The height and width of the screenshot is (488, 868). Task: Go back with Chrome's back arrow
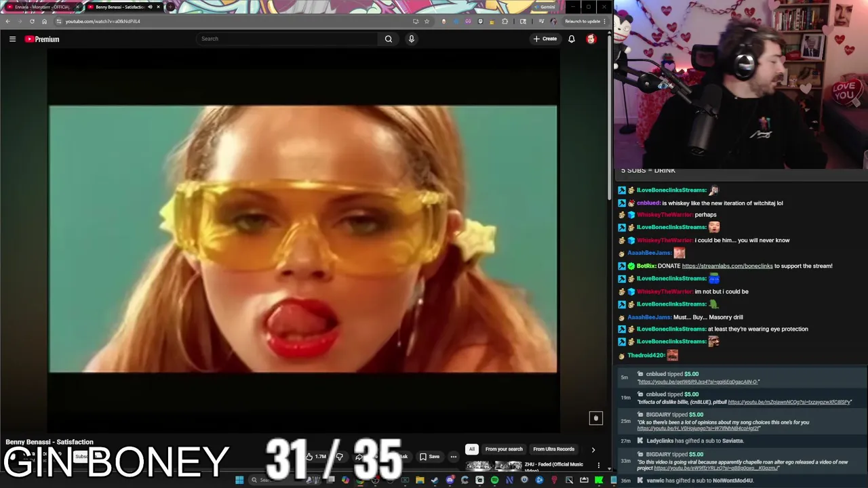[x=7, y=21]
